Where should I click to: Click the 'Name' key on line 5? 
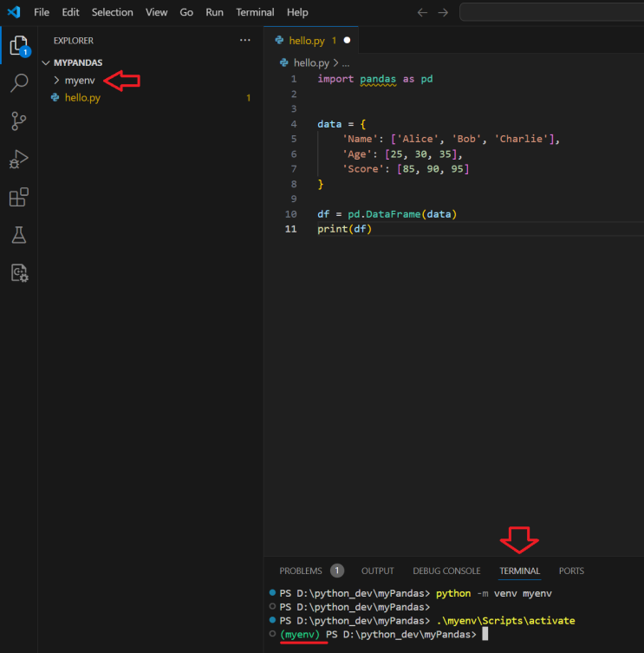pyautogui.click(x=360, y=139)
